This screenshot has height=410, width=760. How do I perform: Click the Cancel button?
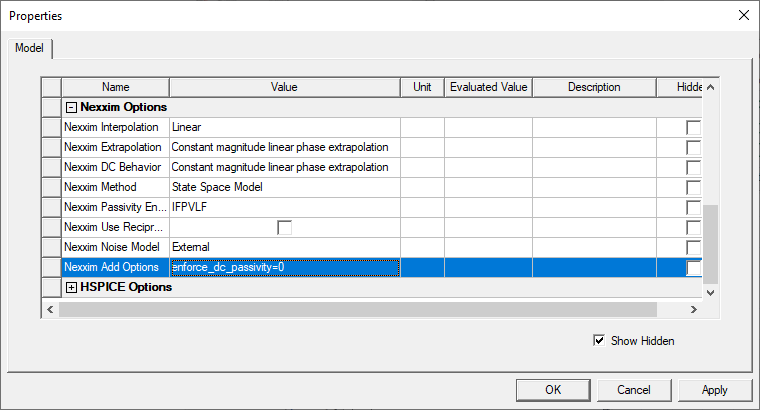[x=634, y=390]
